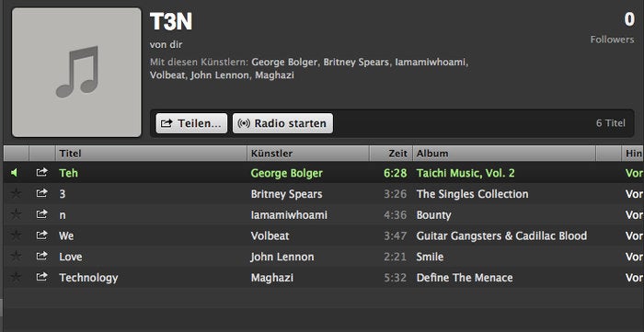Open the artist link John Lennon in header
This screenshot has width=644, height=332.
pos(219,75)
